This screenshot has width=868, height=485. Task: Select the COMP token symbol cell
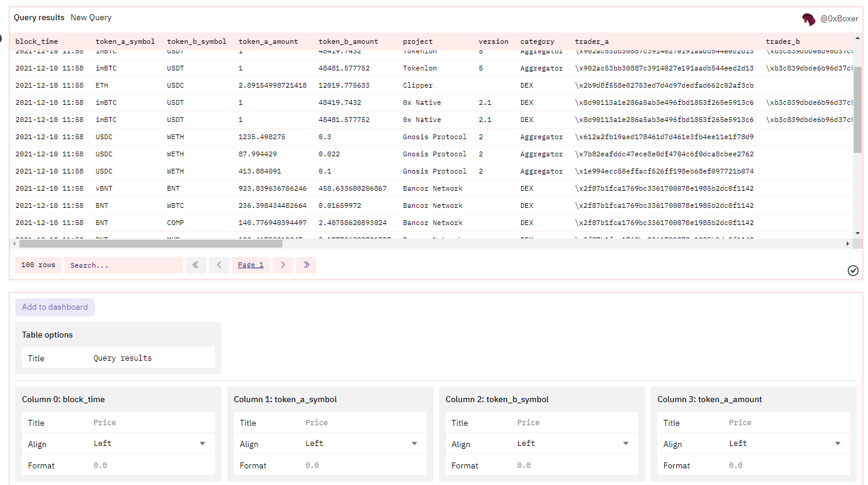pos(175,223)
